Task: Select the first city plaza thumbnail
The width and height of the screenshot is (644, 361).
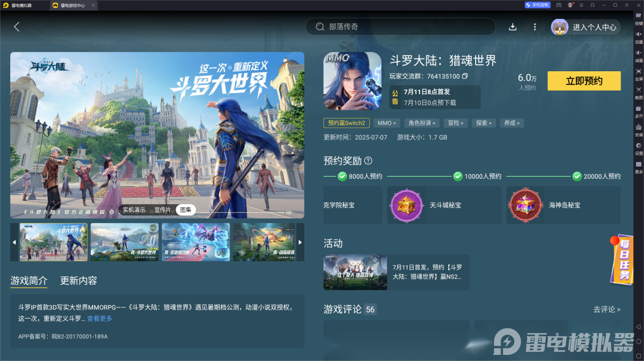Action: click(53, 242)
